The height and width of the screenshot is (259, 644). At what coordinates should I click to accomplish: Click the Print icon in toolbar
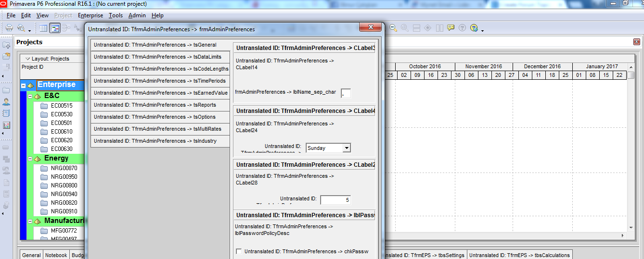click(x=9, y=28)
